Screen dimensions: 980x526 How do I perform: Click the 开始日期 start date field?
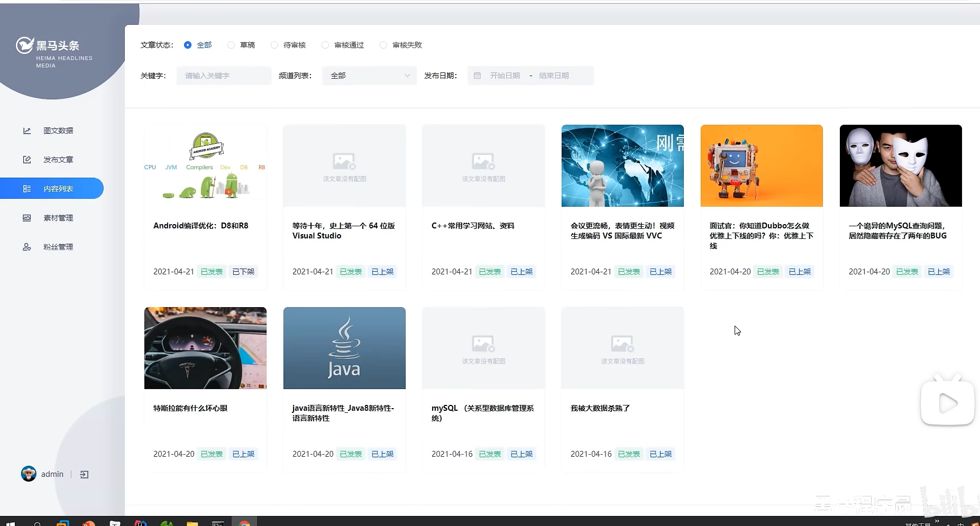click(505, 76)
